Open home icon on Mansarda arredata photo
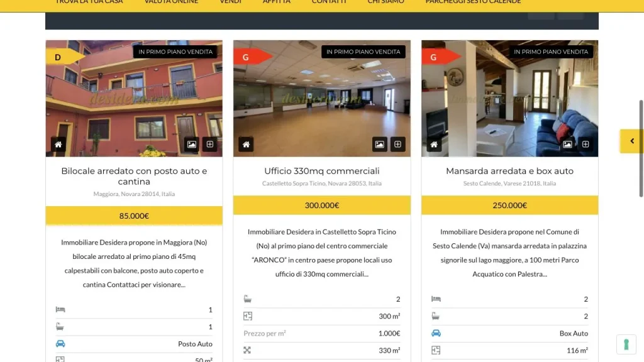 434,144
